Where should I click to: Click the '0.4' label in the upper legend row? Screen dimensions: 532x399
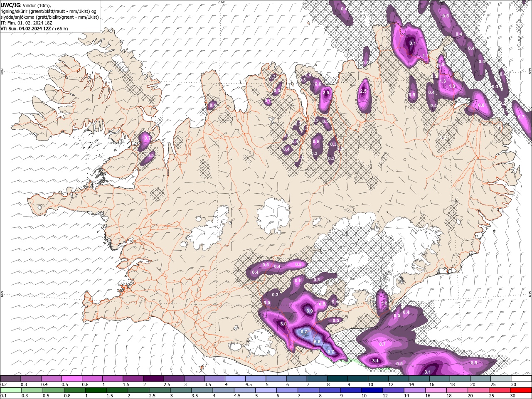tap(44, 384)
